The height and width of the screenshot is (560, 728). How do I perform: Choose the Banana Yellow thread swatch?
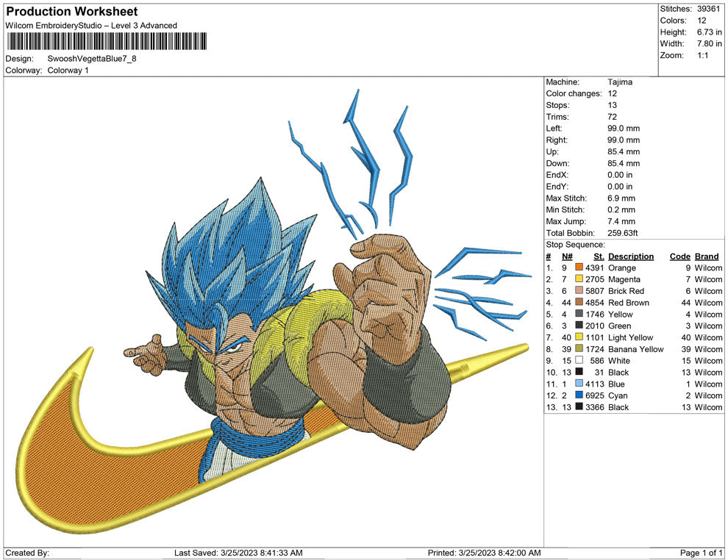[x=579, y=349]
